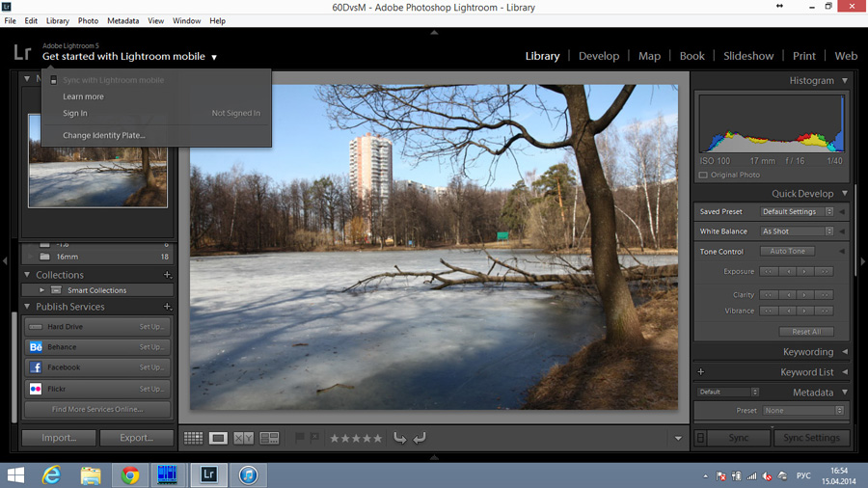The width and height of the screenshot is (868, 488).
Task: Show the filmstrip with bottom arrow
Action: 434,457
